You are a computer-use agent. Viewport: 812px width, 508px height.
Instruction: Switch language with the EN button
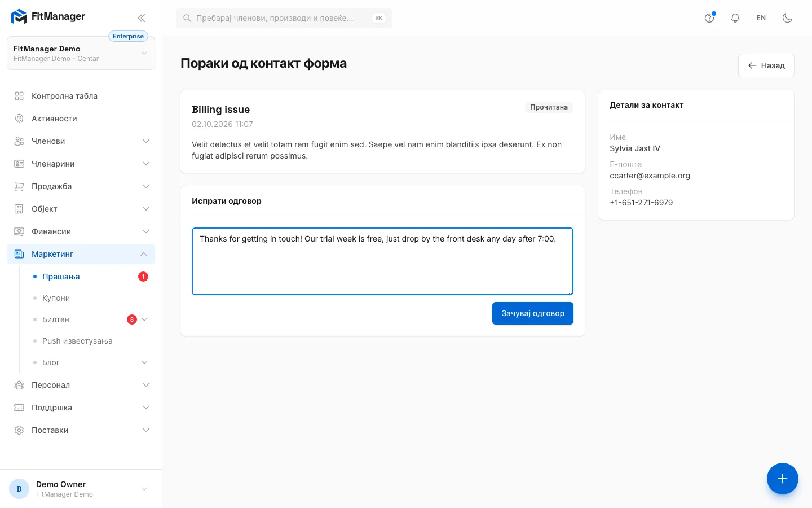coord(761,18)
